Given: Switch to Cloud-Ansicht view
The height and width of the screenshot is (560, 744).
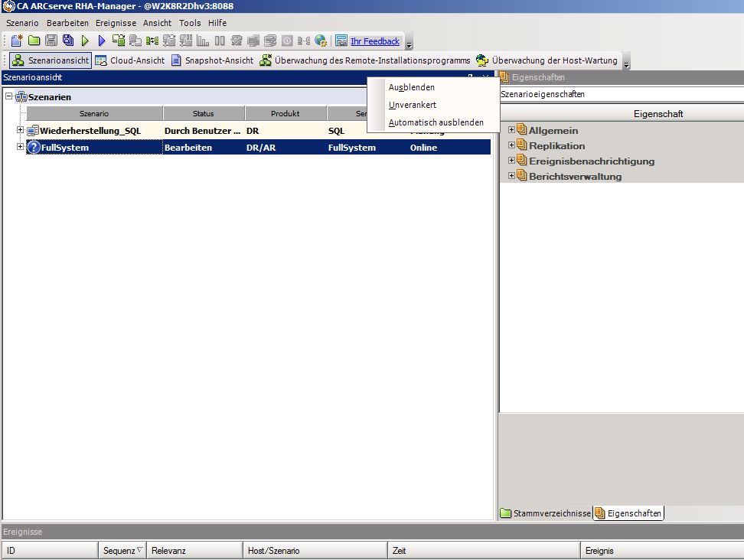Looking at the screenshot, I should click(130, 60).
